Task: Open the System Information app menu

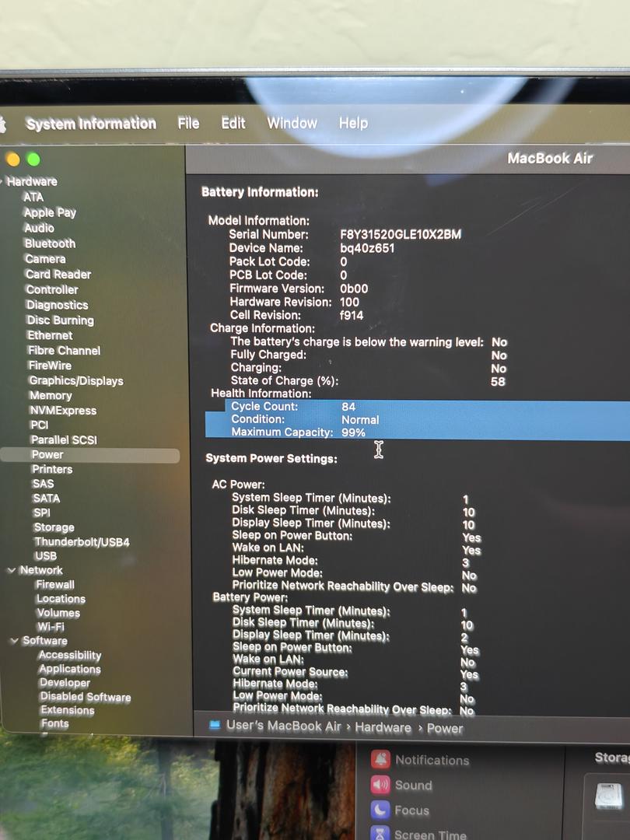Action: click(x=91, y=124)
